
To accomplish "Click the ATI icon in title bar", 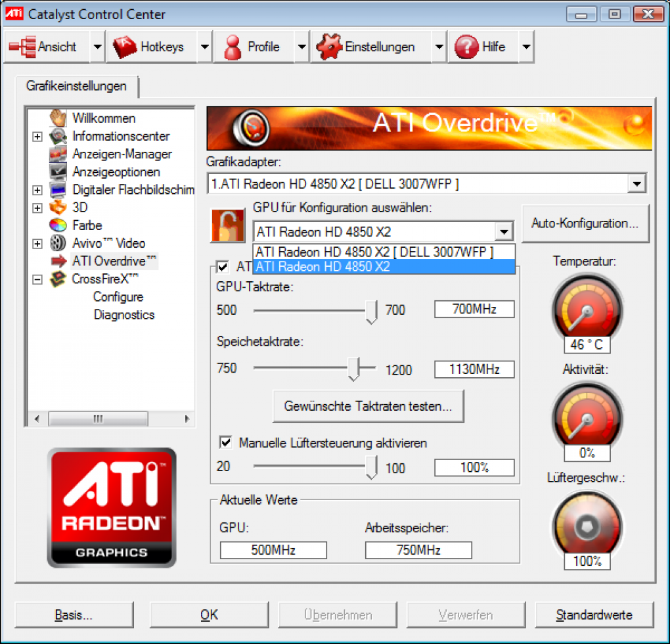I will pos(14,14).
